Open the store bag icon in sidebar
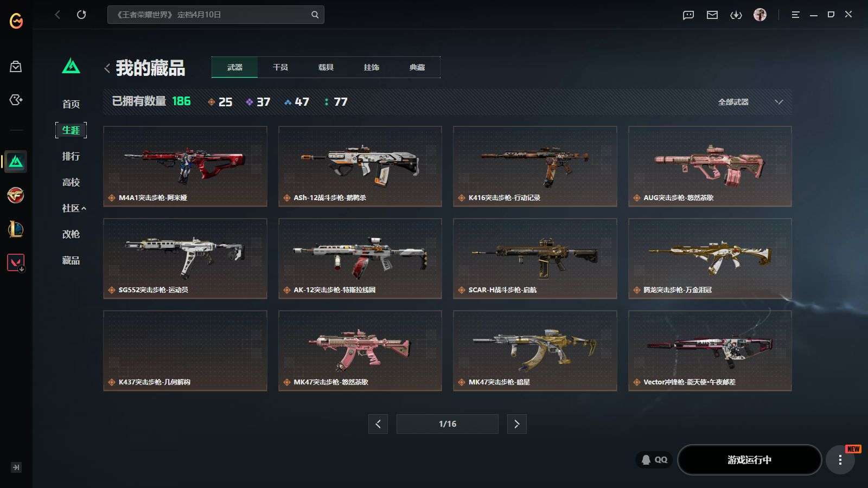The height and width of the screenshot is (488, 868). coord(16,66)
